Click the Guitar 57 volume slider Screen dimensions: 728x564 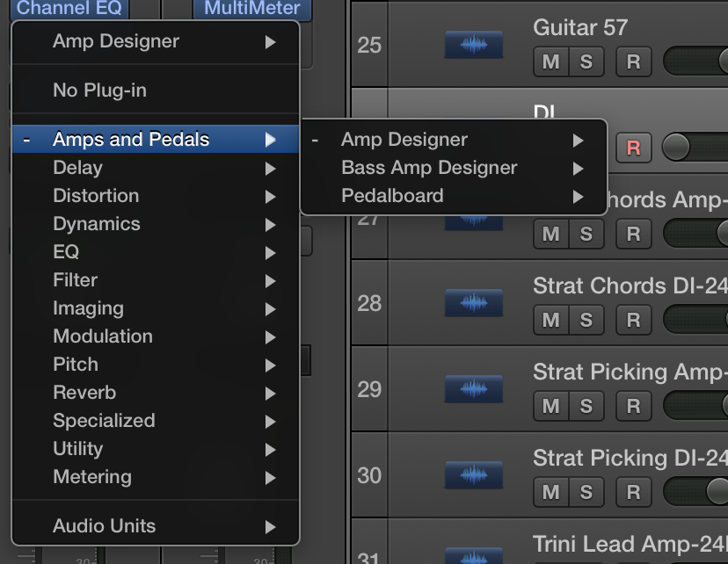click(x=695, y=61)
